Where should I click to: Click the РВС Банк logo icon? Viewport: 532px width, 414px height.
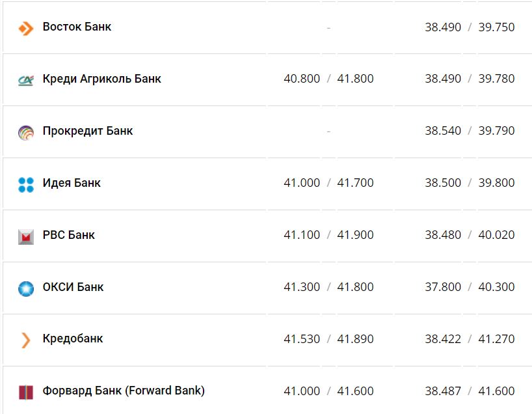(x=25, y=236)
